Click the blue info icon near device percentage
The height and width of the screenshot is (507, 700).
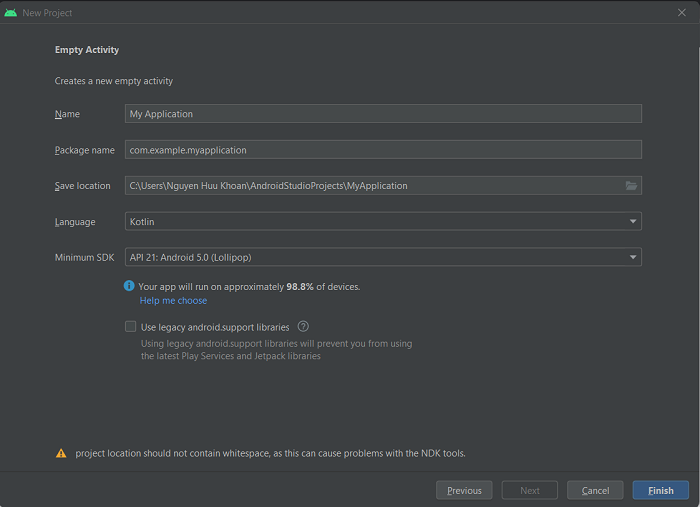click(x=129, y=286)
